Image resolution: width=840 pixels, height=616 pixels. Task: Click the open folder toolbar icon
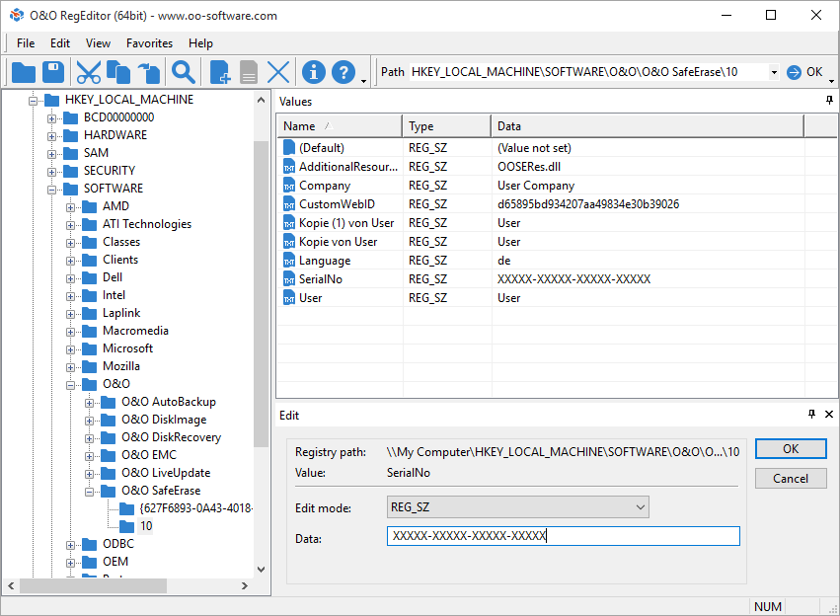pyautogui.click(x=23, y=72)
